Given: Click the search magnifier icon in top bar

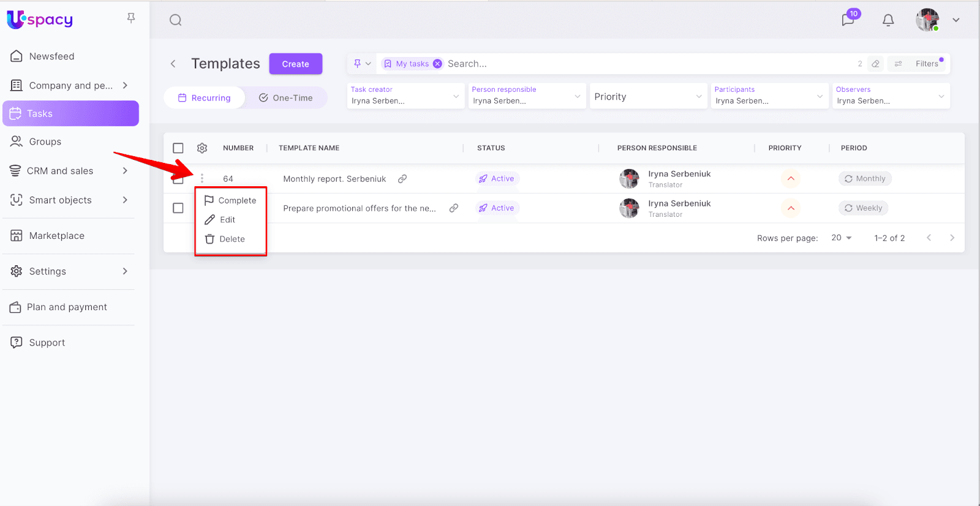Looking at the screenshot, I should coord(176,20).
